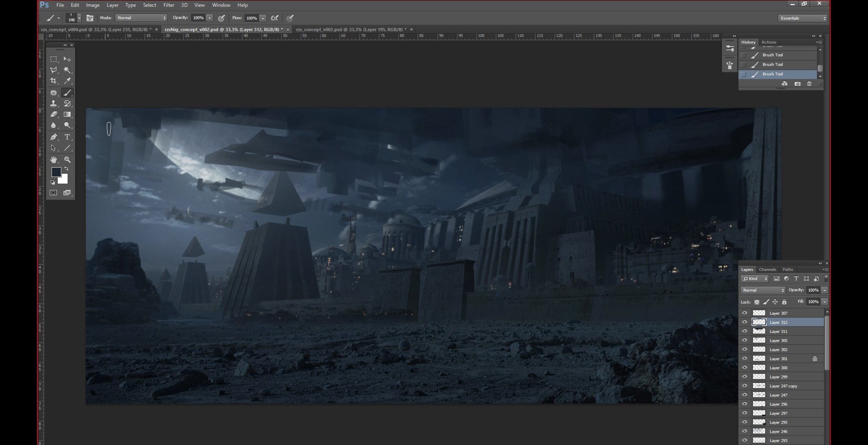This screenshot has width=868, height=445.
Task: Select the Hand tool
Action: pyautogui.click(x=53, y=159)
